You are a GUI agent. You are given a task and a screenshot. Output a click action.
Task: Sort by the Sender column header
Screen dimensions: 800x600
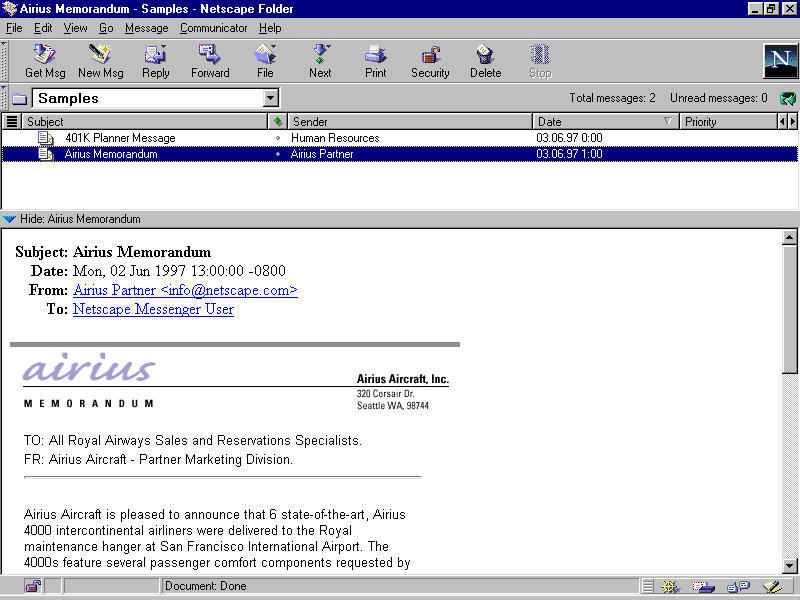(x=410, y=121)
